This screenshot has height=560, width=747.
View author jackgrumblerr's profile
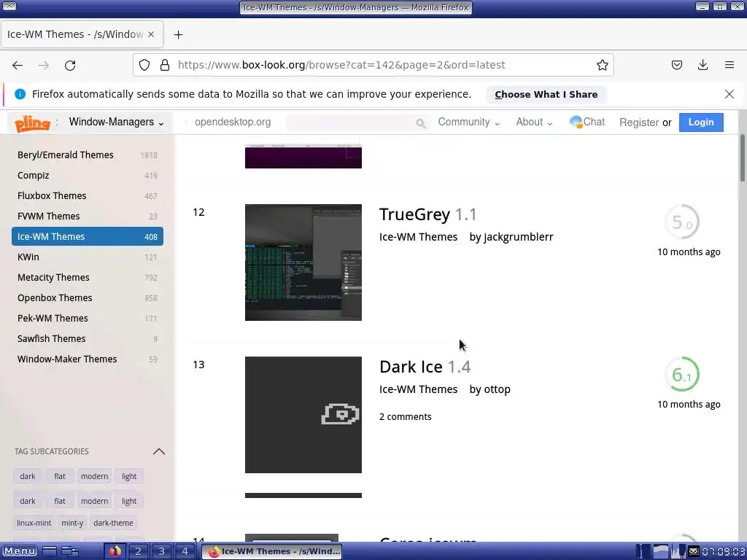(x=519, y=237)
